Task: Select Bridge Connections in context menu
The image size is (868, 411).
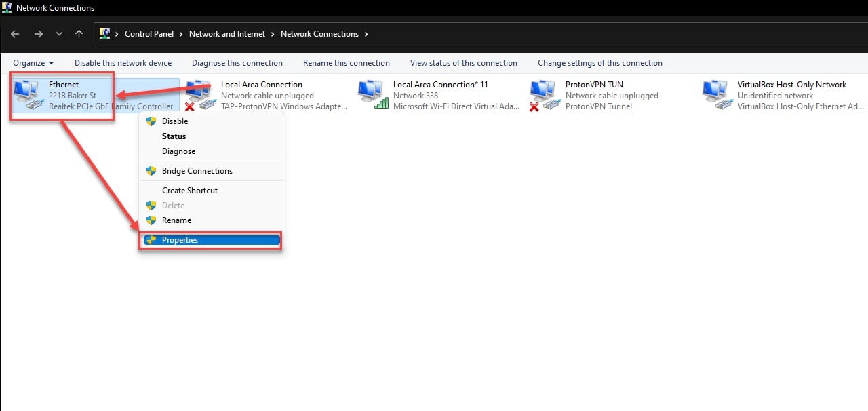Action: pos(212,171)
